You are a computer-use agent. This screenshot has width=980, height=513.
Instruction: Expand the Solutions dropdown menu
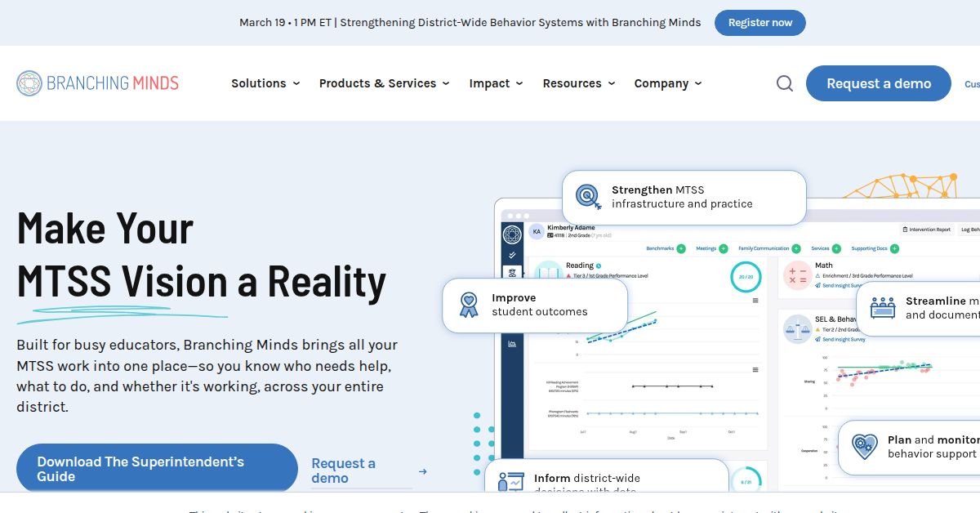(265, 83)
